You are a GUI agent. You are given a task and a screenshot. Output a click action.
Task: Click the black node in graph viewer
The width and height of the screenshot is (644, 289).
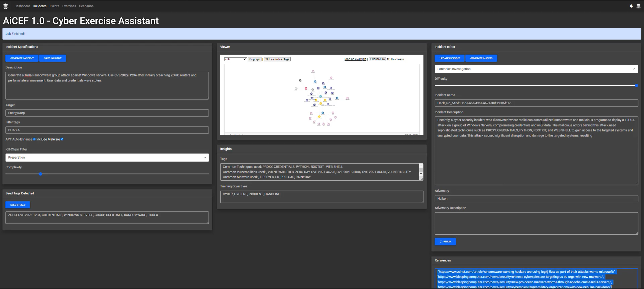point(300,80)
